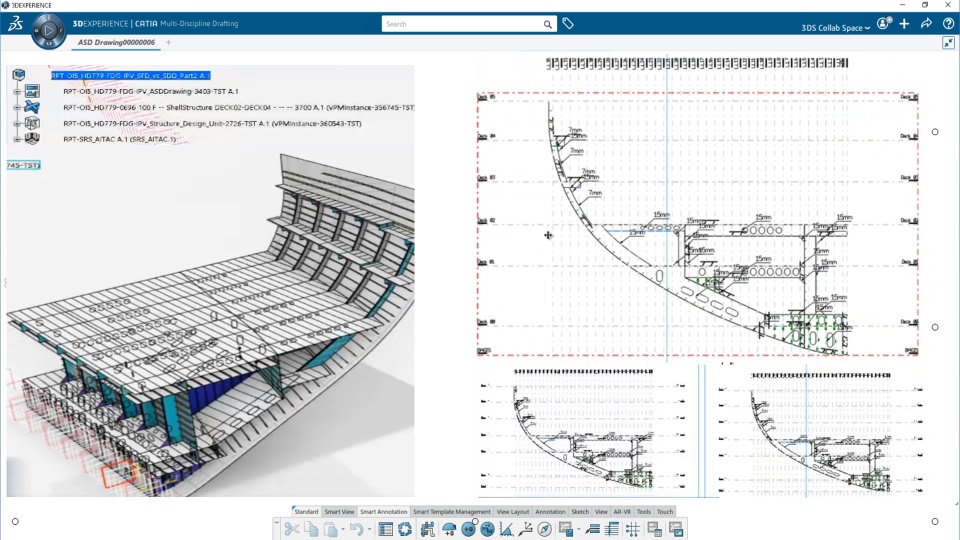Click the grid points icon
Image resolution: width=960 pixels, height=540 pixels.
632,529
